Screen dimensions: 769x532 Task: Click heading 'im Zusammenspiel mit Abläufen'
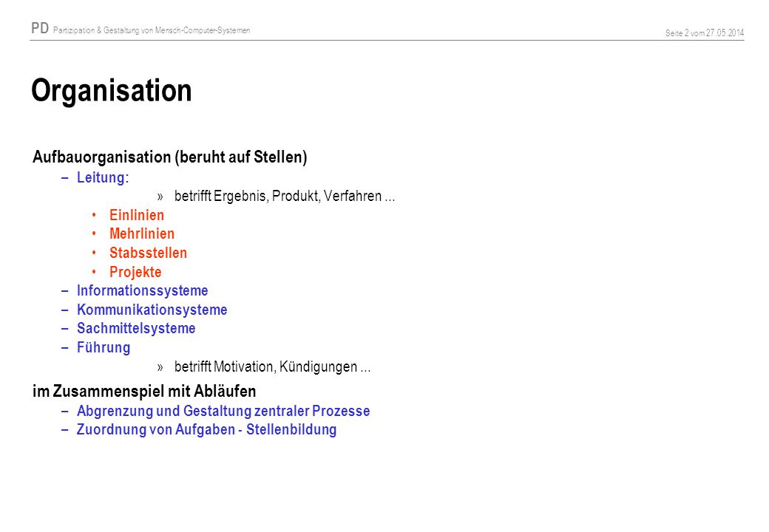(x=144, y=392)
